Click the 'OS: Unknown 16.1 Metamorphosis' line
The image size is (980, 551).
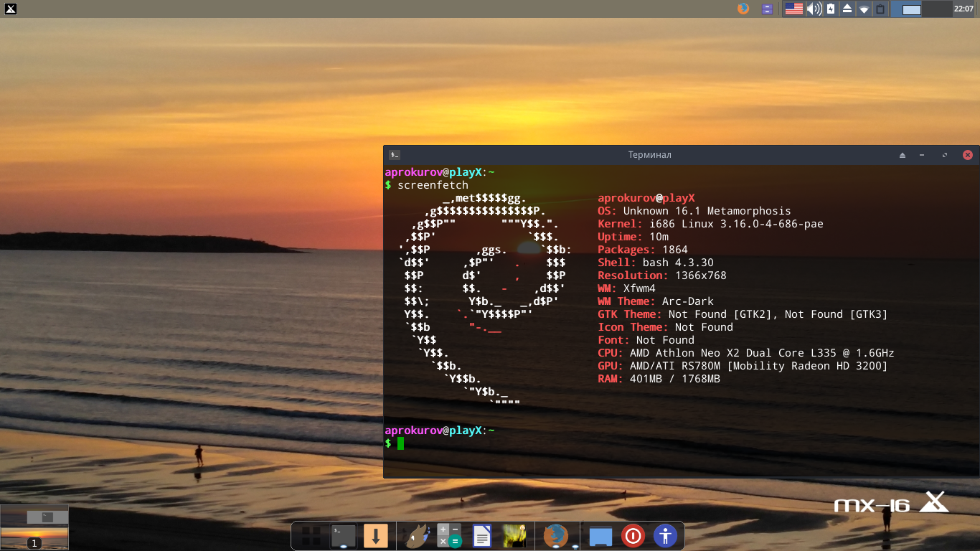694,211
